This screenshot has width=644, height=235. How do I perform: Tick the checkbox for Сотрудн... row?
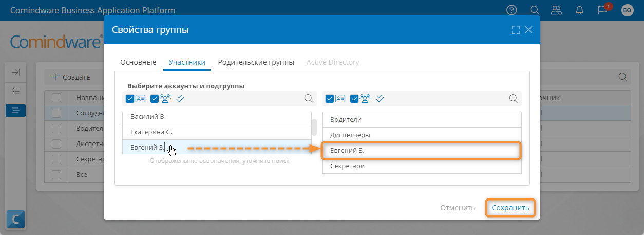point(56,113)
